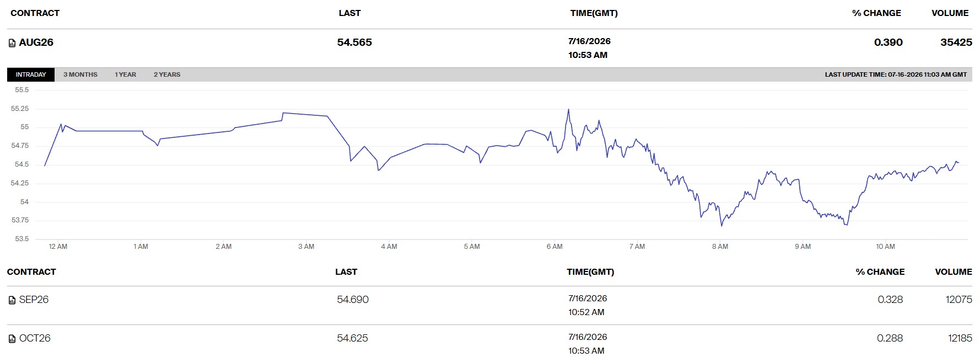Show the 2 YEARS chart range
This screenshot has width=980, height=357.
point(167,74)
